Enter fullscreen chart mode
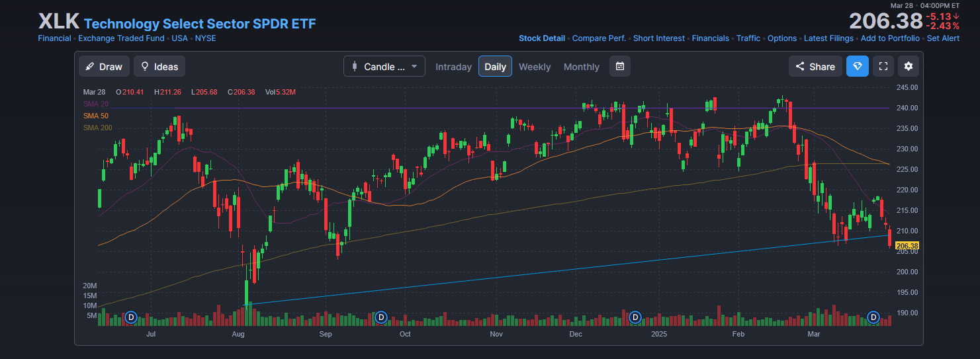The height and width of the screenshot is (359, 980). [x=882, y=67]
